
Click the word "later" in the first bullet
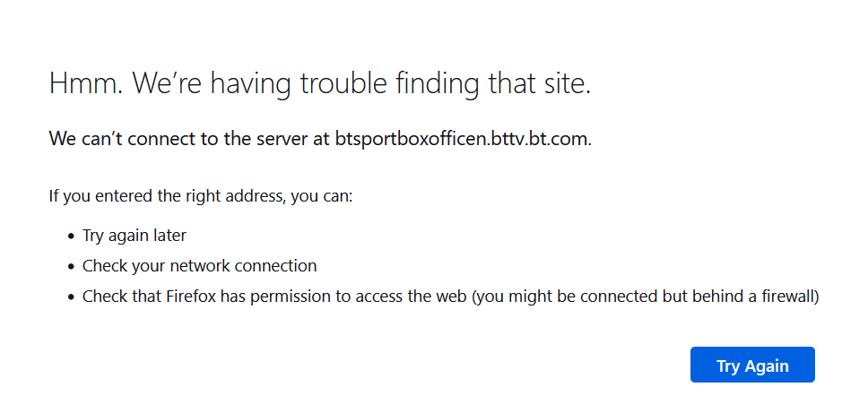[168, 236]
